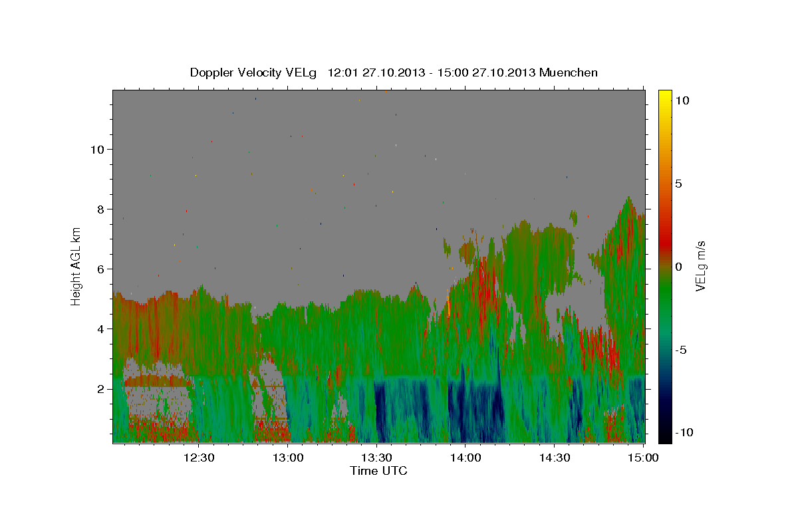This screenshot has height=532, width=798.
Task: Click the "Time UTC" x-axis label
Action: pyautogui.click(x=378, y=471)
